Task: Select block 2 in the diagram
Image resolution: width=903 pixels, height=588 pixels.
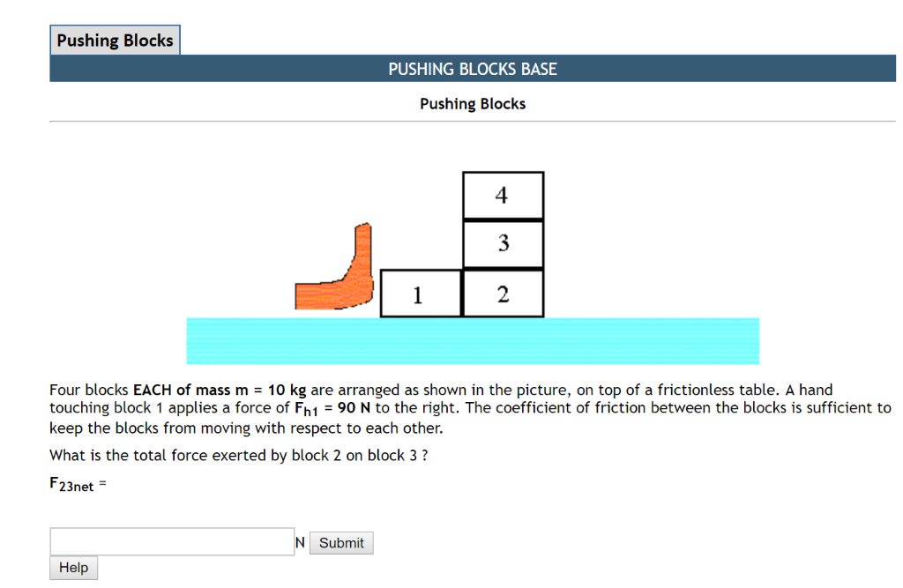Action: (503, 293)
